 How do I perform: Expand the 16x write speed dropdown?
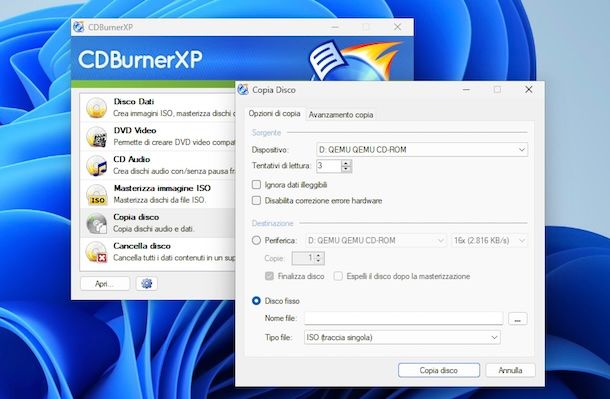pos(522,240)
